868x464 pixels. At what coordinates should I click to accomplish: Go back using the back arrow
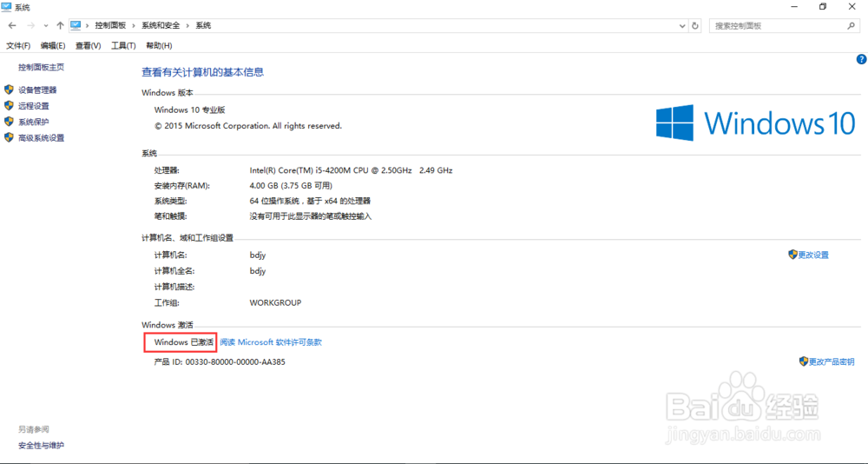pyautogui.click(x=12, y=25)
